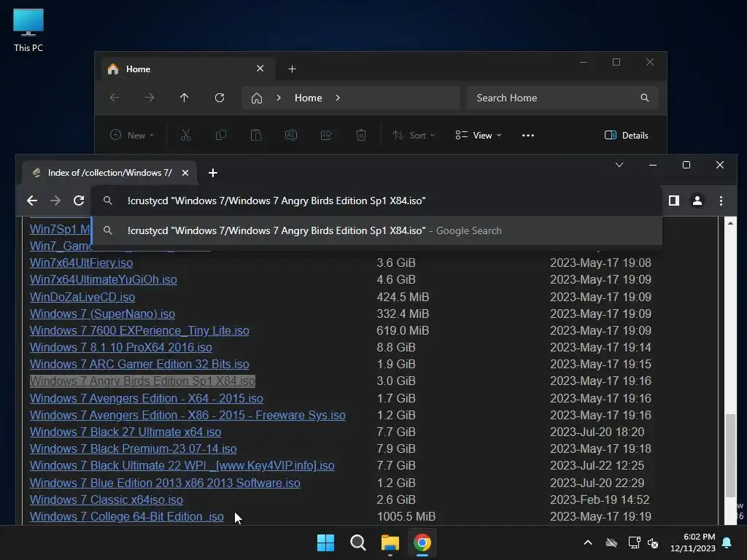Expand the New dropdown in Explorer
The image size is (747, 560).
pos(132,135)
